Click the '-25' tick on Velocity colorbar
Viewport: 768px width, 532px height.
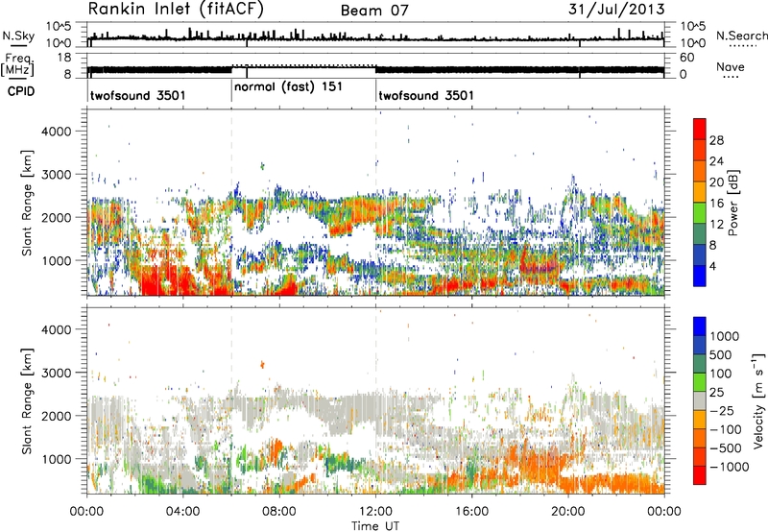pos(721,410)
